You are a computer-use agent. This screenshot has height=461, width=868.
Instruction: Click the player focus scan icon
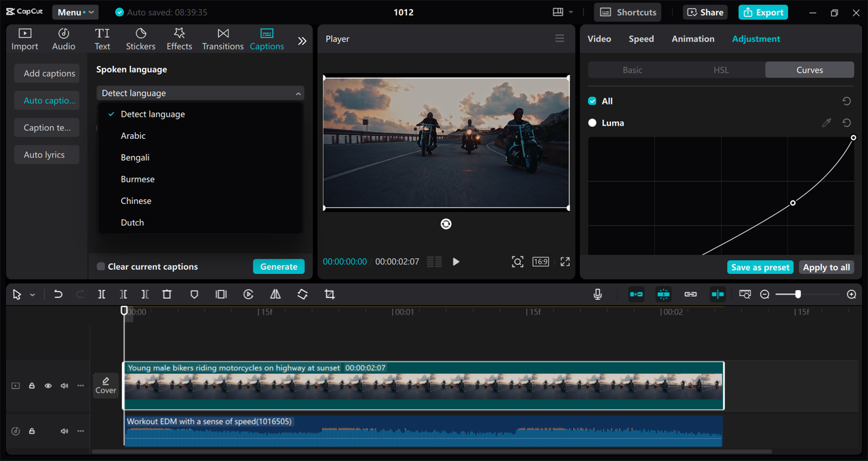517,262
